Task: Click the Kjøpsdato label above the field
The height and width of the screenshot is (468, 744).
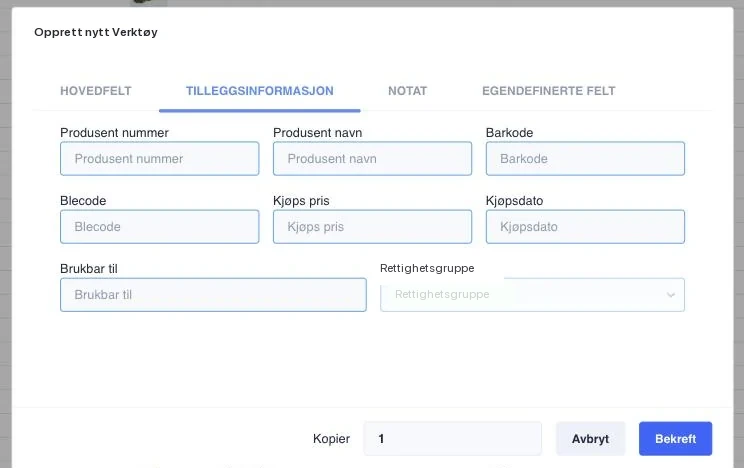Action: click(x=514, y=201)
